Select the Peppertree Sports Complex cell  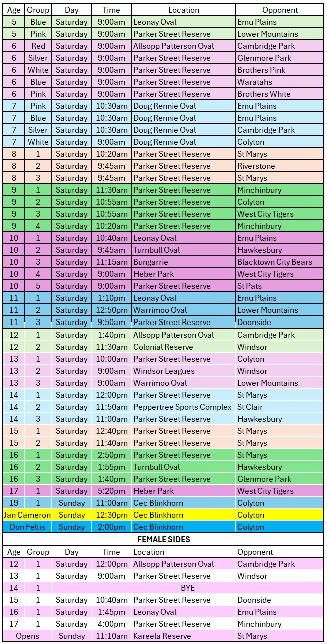coord(182,407)
